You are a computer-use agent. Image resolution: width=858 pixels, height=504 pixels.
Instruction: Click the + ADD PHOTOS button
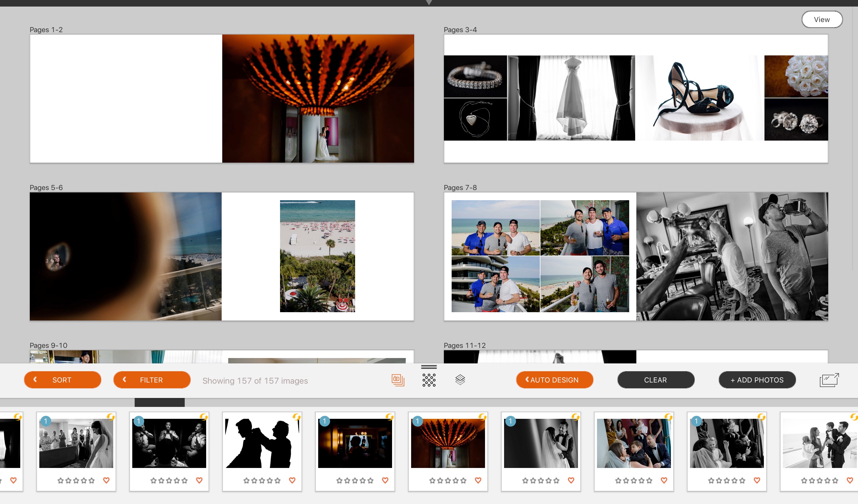pyautogui.click(x=757, y=380)
